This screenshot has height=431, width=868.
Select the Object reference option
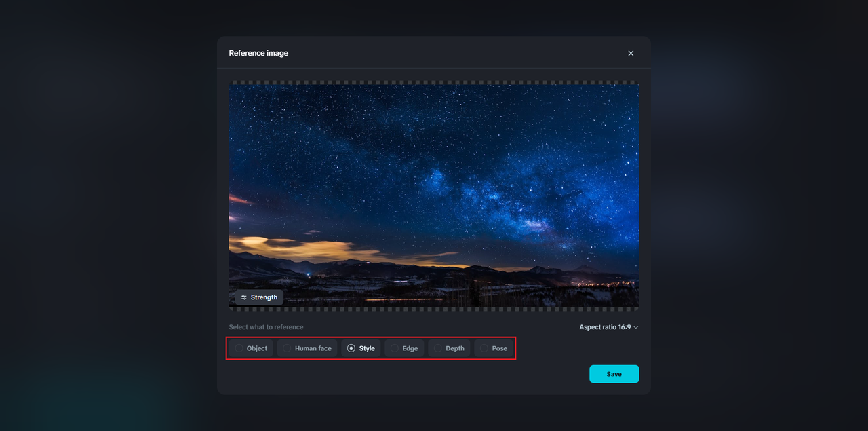(251, 348)
